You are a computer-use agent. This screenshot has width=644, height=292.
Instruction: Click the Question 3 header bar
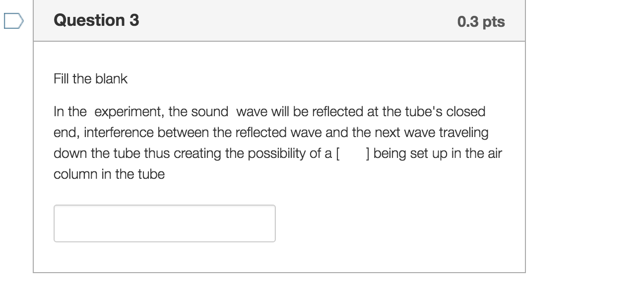(x=279, y=20)
